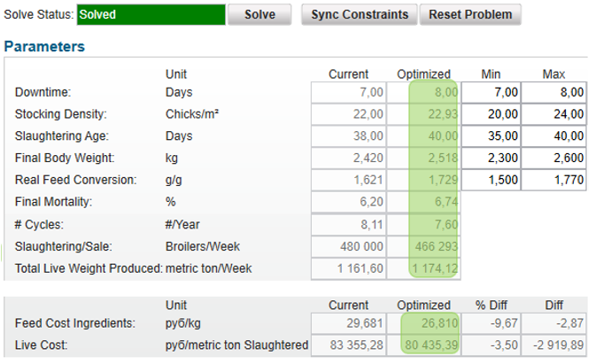Click the Optimized Slaughtering/Sale value
596x364 pixels.
[424, 246]
